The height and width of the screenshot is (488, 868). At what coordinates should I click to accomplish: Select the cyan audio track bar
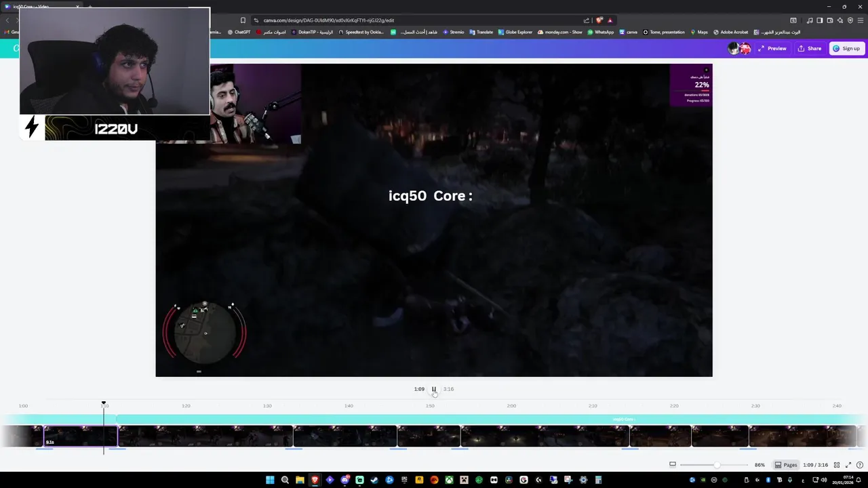[488, 420]
